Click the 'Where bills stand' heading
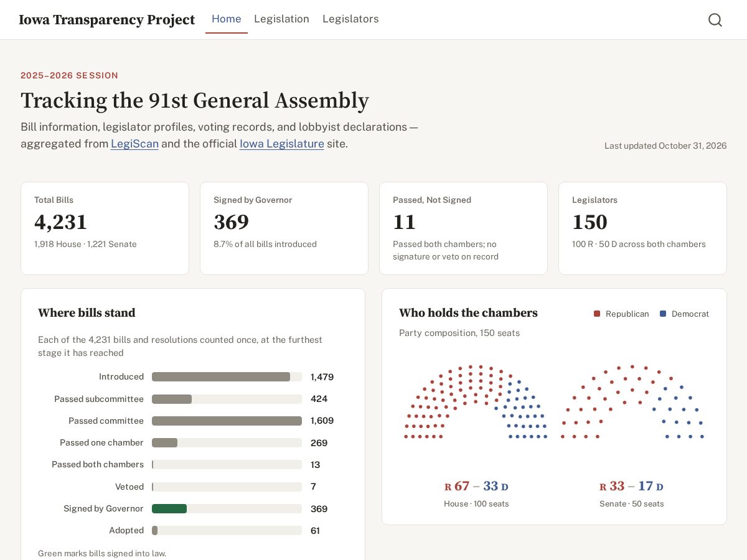Screen dimensions: 747x560 [87, 313]
